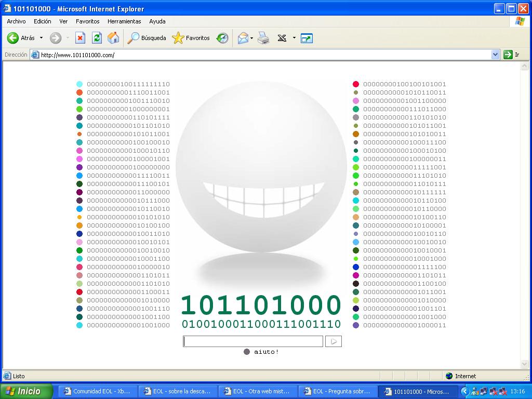Click the aiuto! help link
Image resolution: width=532 pixels, height=399 pixels.
[x=266, y=352]
